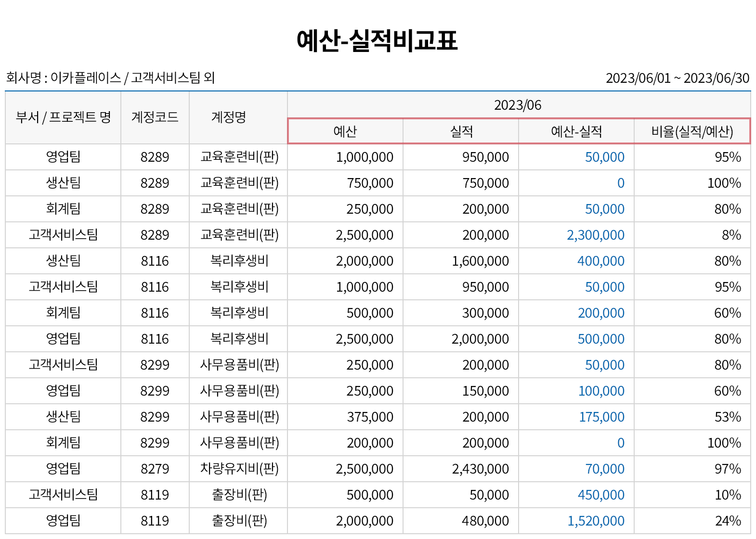
Task: Open the 50,000 difference link for 고객서비스팀 8116
Action: [x=605, y=287]
